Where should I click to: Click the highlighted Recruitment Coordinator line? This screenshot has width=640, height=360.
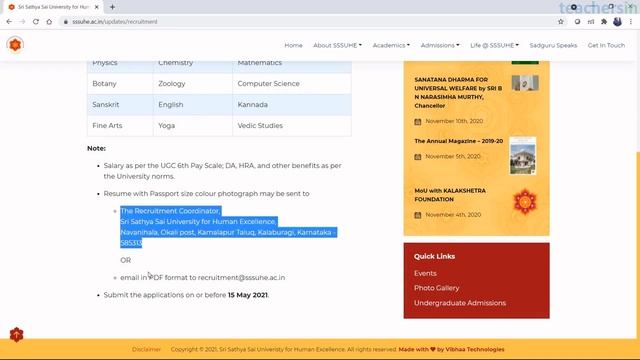pos(170,211)
